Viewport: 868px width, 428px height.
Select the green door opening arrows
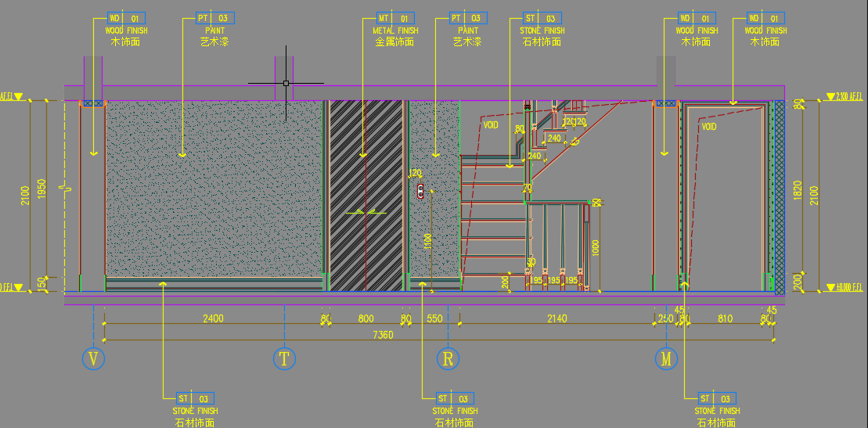pos(366,211)
